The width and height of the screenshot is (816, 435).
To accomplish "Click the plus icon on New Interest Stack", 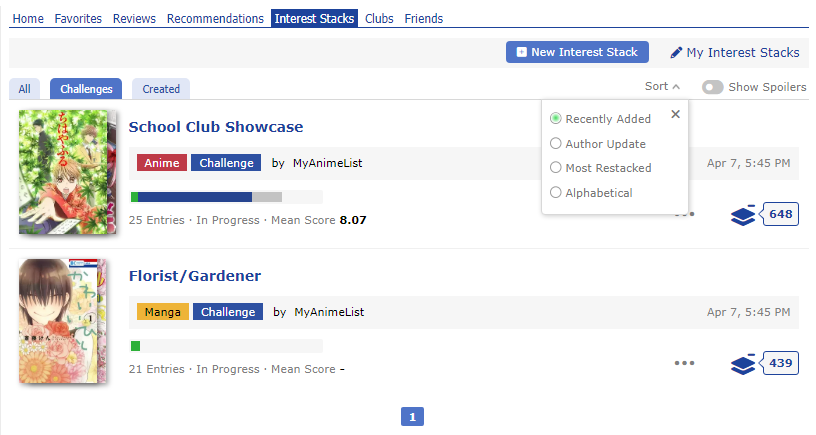I will click(x=522, y=53).
